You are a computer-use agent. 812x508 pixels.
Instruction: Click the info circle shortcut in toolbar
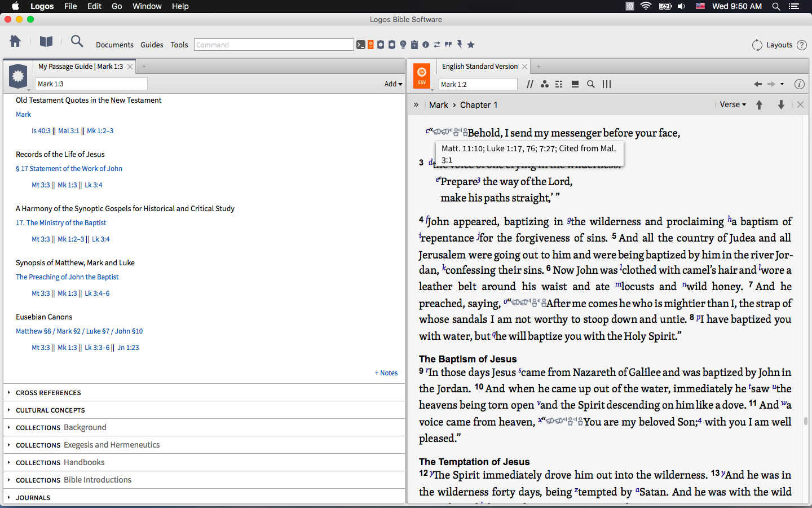(x=426, y=45)
